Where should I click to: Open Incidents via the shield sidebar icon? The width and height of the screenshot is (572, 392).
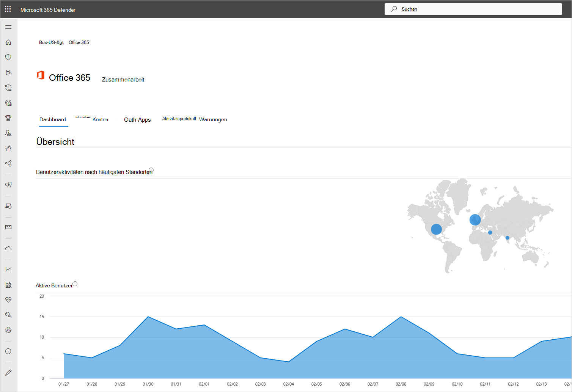8,57
